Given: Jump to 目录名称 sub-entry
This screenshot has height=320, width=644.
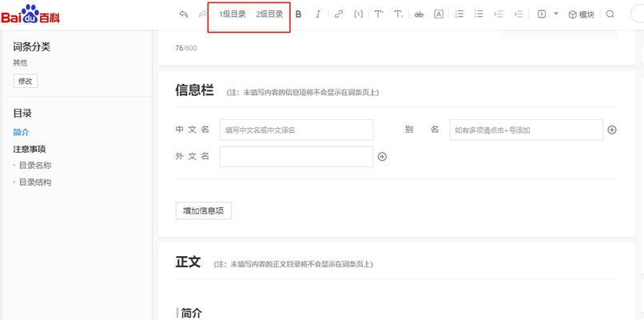Looking at the screenshot, I should coord(35,166).
